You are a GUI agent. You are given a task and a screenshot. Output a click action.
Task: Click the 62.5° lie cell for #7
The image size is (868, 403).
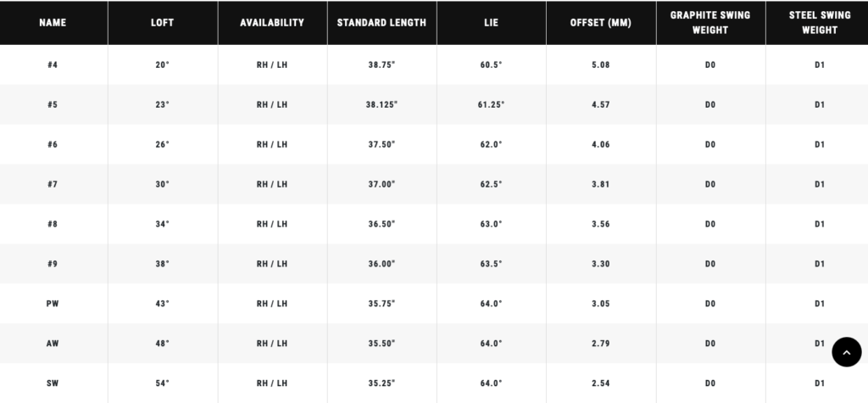[491, 185]
